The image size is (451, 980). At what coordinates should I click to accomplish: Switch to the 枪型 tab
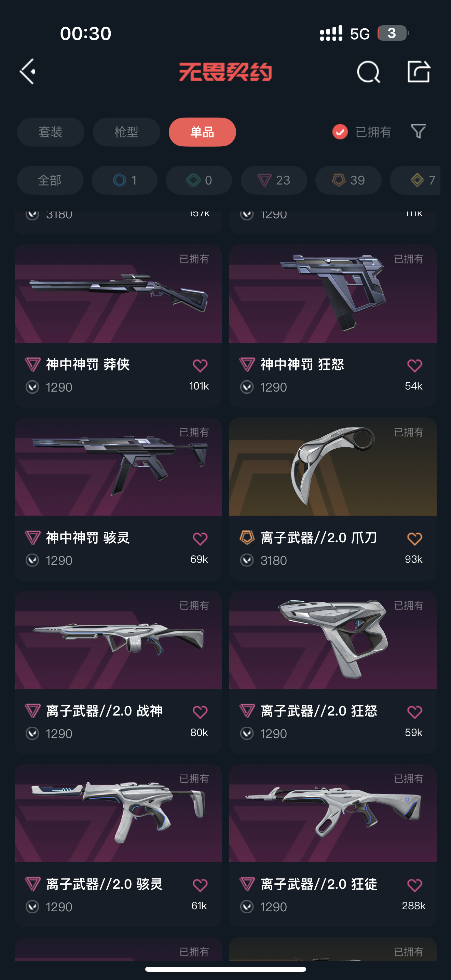point(126,132)
